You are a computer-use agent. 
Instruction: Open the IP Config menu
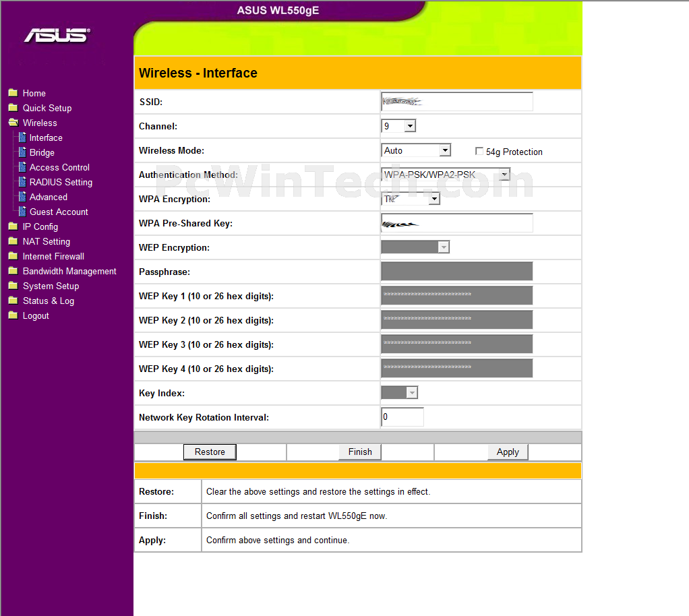(x=40, y=226)
